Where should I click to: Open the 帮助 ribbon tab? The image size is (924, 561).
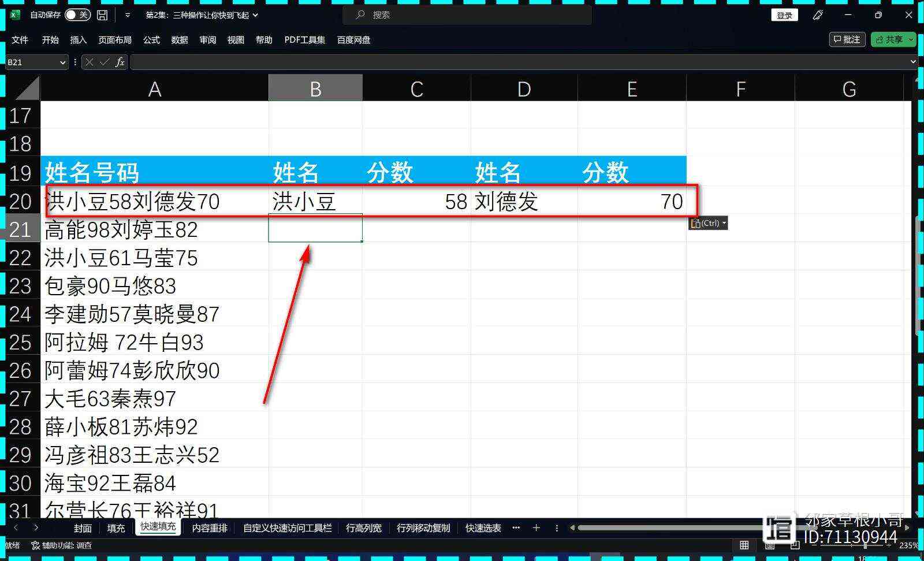click(x=264, y=40)
